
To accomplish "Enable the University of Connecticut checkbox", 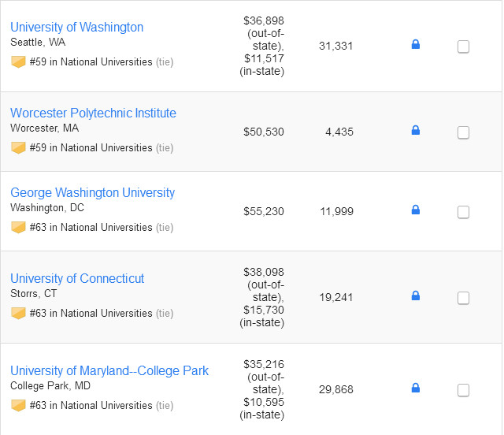I will pyautogui.click(x=463, y=298).
